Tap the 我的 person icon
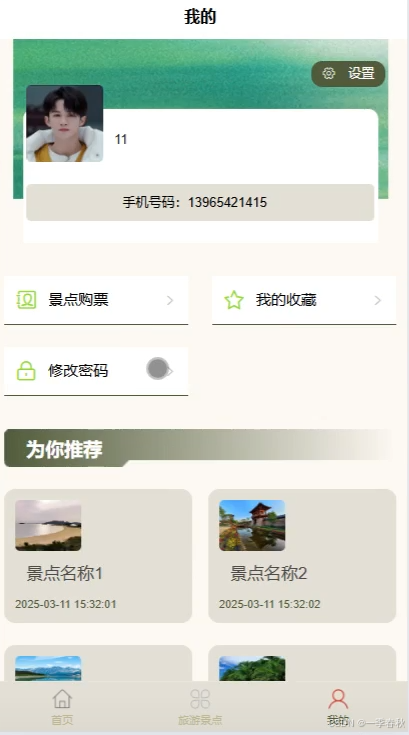Image resolution: width=409 pixels, height=735 pixels. pyautogui.click(x=338, y=699)
